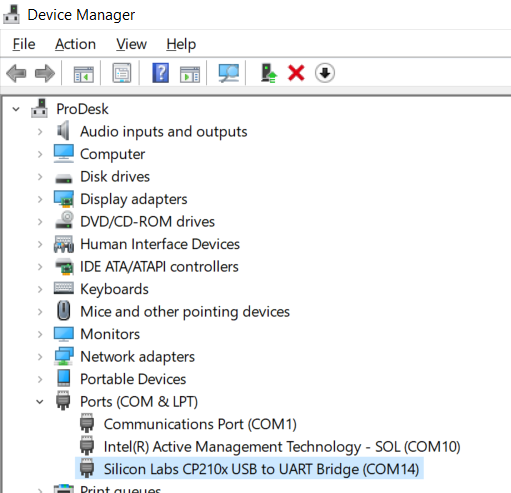
Task: Select Intel Active Management Technology SOL (COM10)
Action: tap(282, 447)
